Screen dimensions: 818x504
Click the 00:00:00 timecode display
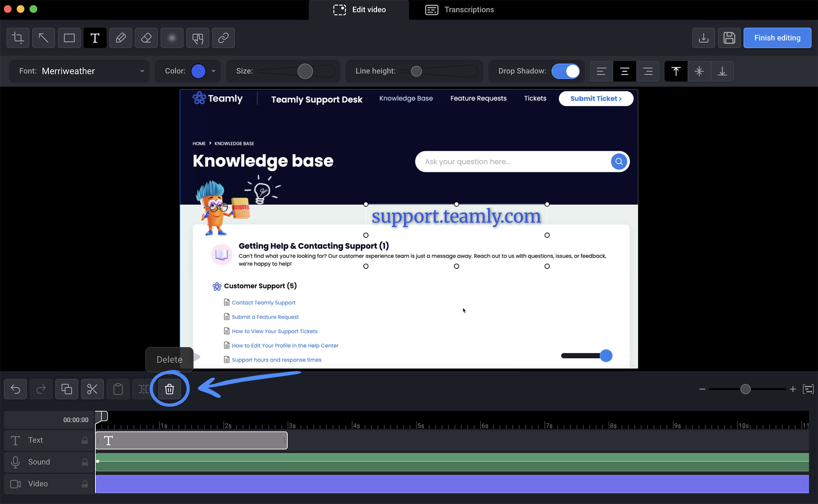(x=76, y=420)
